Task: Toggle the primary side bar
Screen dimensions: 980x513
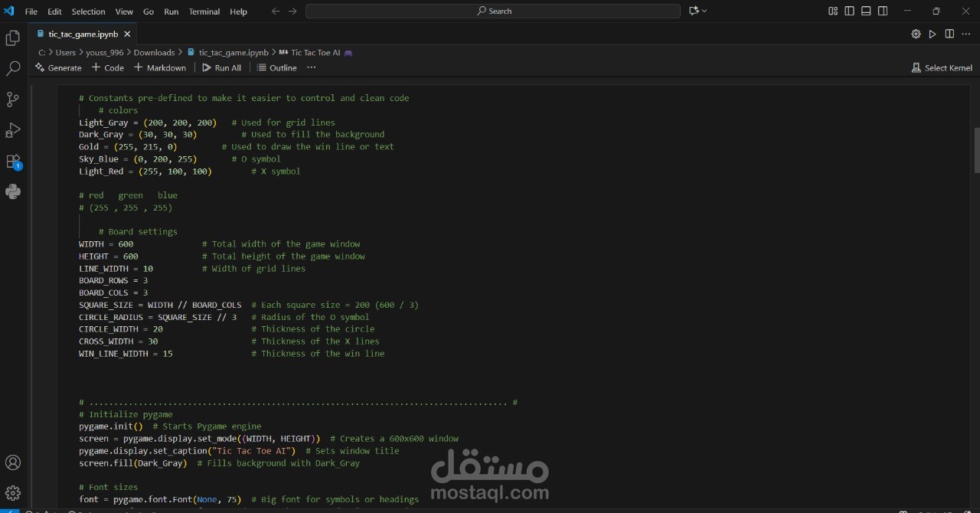Action: coord(850,11)
